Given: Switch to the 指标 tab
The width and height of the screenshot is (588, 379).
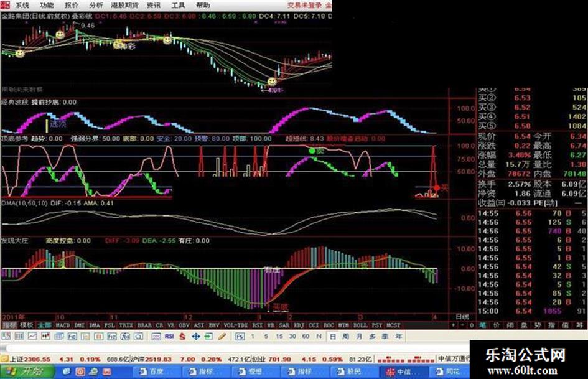Looking at the screenshot, I should pos(9,325).
